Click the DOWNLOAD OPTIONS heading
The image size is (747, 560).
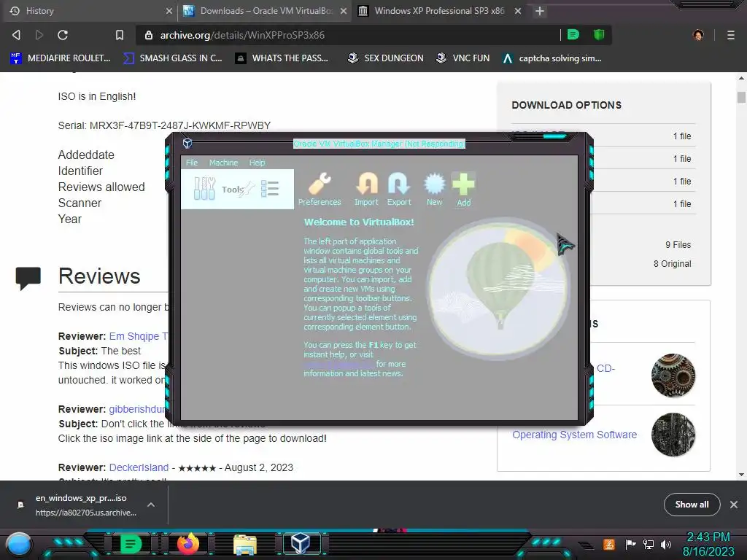point(566,105)
